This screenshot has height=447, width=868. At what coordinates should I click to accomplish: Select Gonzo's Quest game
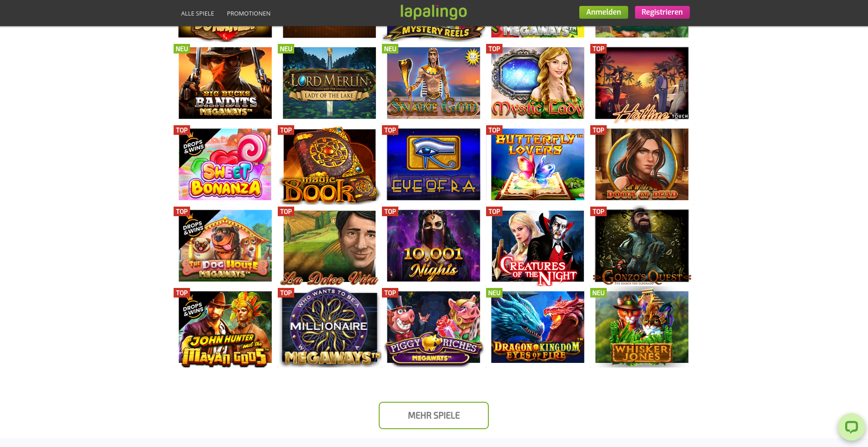pos(642,245)
